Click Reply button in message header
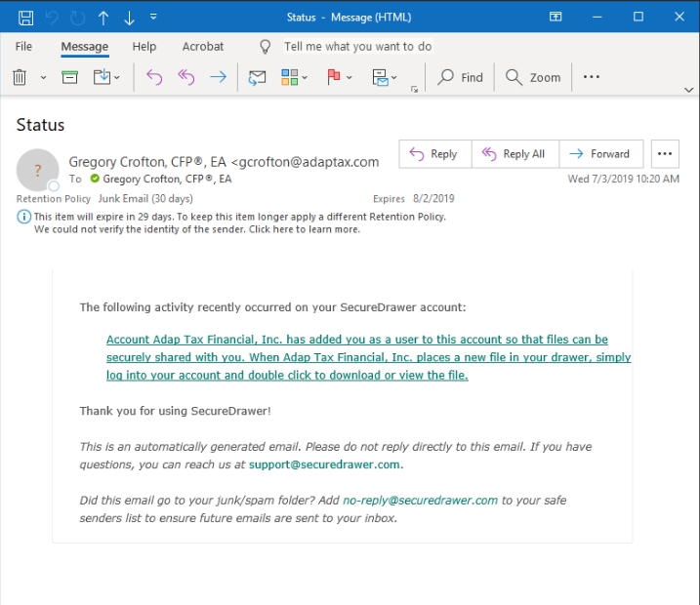The image size is (700, 605). (x=435, y=154)
